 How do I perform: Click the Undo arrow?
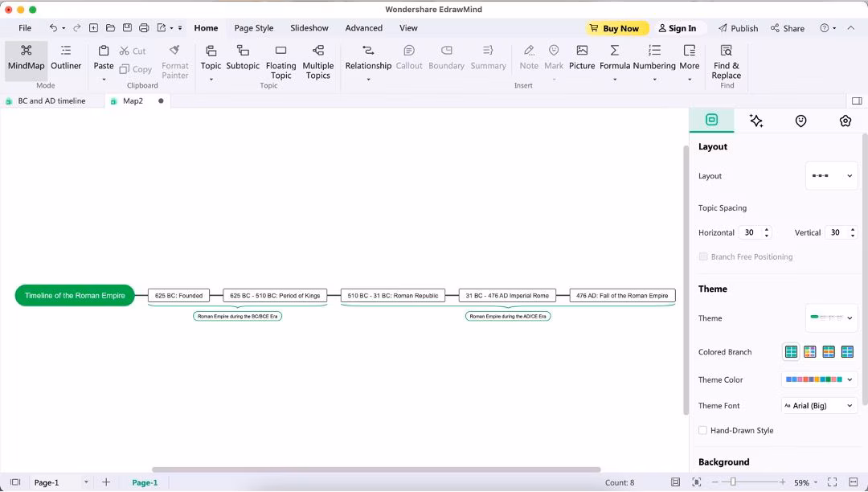click(x=53, y=27)
